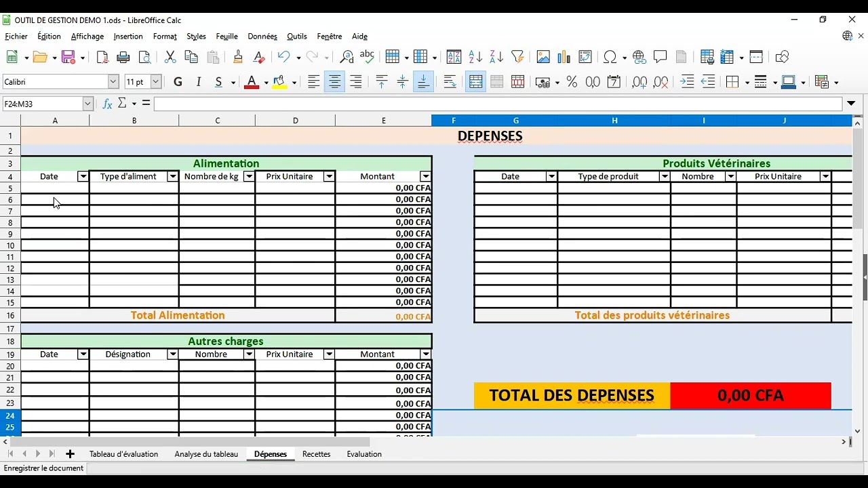This screenshot has height=488, width=868.
Task: Toggle italic formatting (I)
Action: pyautogui.click(x=199, y=82)
